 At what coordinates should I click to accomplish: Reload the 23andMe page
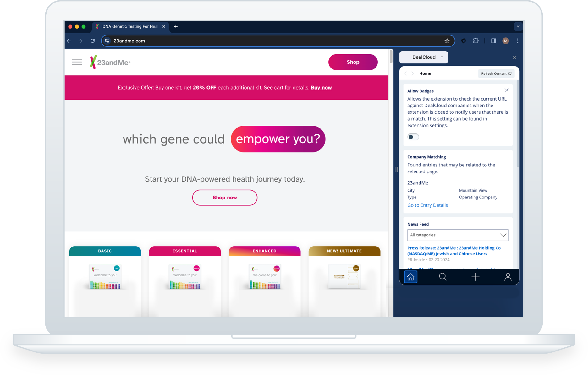click(92, 41)
